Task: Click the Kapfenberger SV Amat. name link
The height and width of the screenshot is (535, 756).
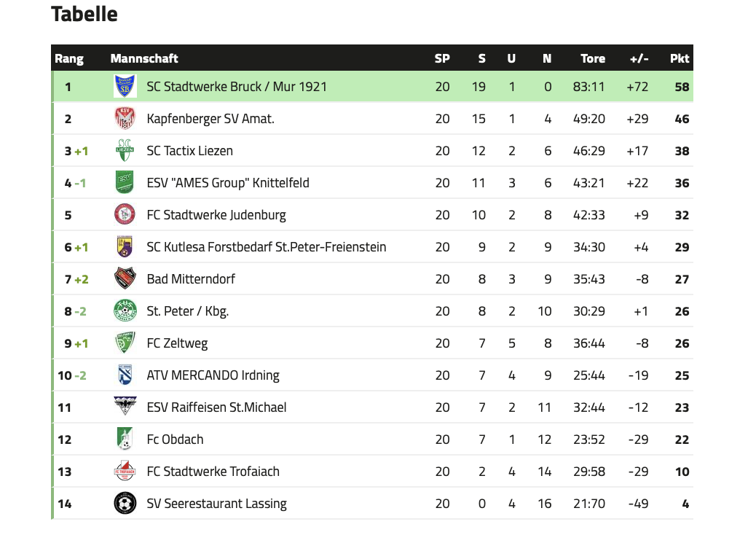Action: (x=210, y=119)
